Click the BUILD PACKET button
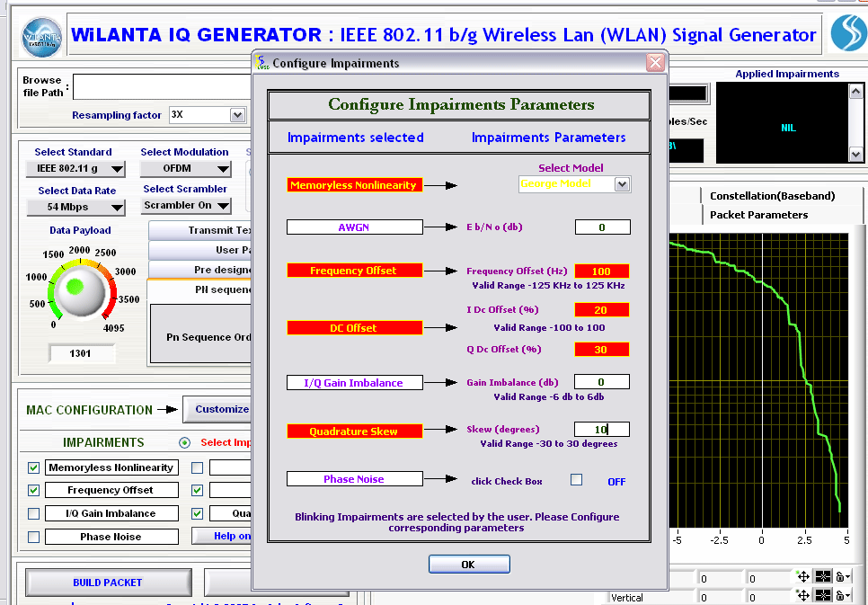868x605 pixels. [108, 583]
